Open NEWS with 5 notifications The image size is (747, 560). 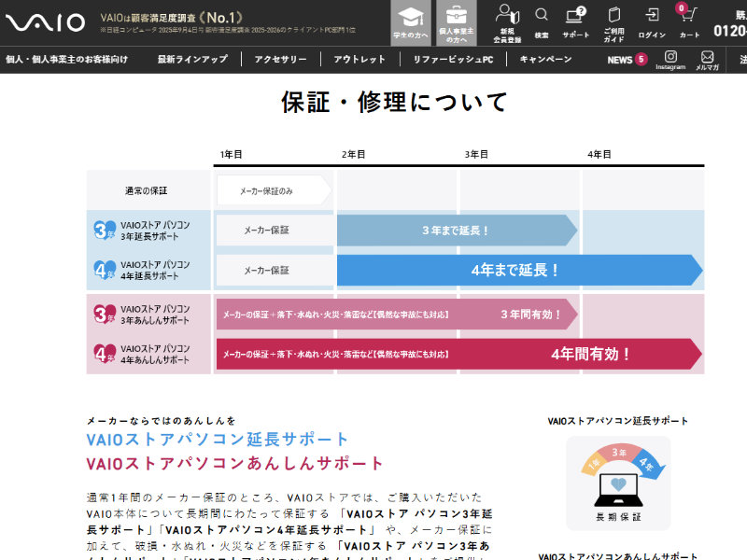pos(626,60)
